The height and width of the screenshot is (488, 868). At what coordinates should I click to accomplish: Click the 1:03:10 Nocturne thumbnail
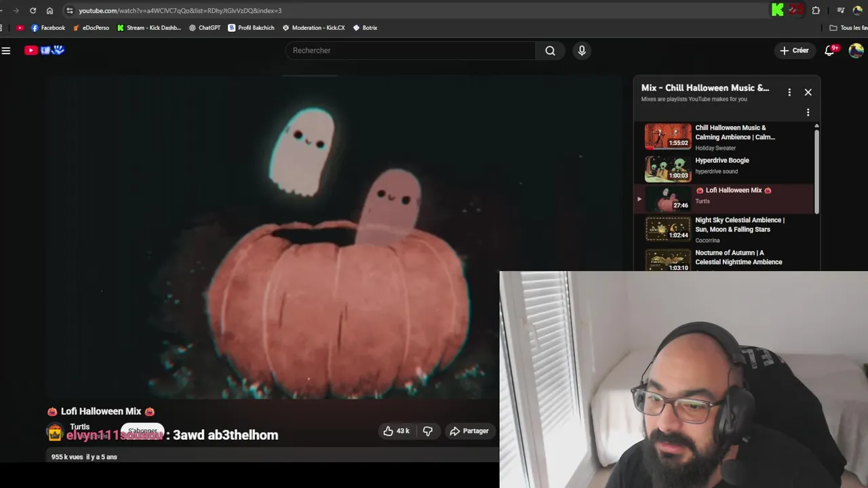[x=668, y=260]
